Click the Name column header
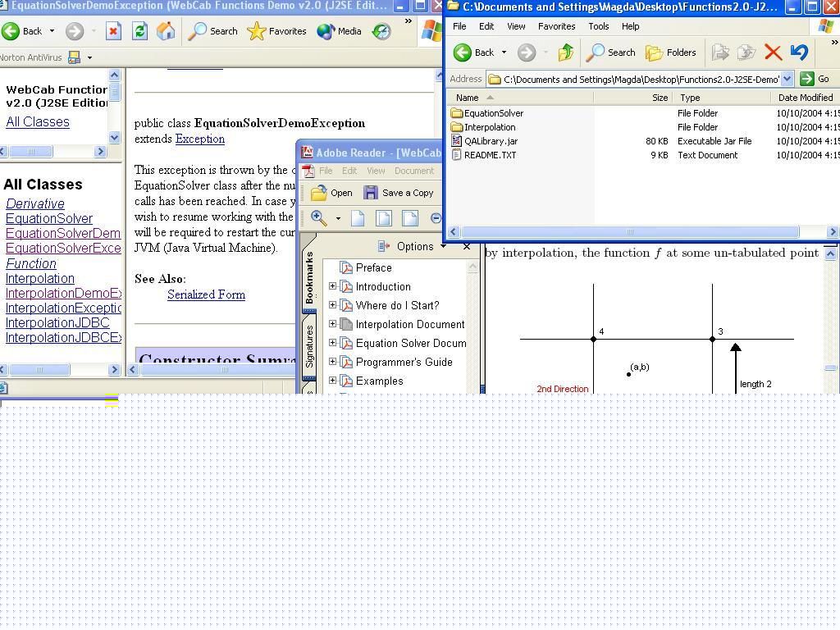The image size is (840, 630). [x=467, y=97]
